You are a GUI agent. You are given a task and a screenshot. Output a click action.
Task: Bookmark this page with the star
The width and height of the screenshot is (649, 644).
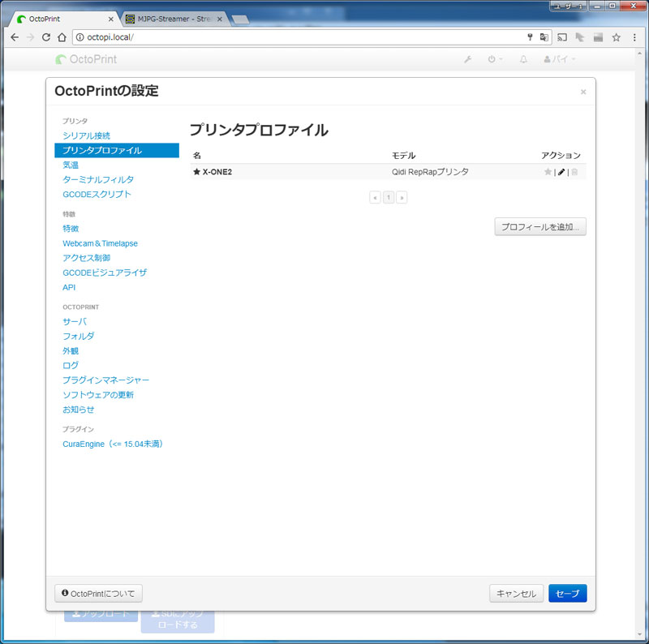coord(617,37)
